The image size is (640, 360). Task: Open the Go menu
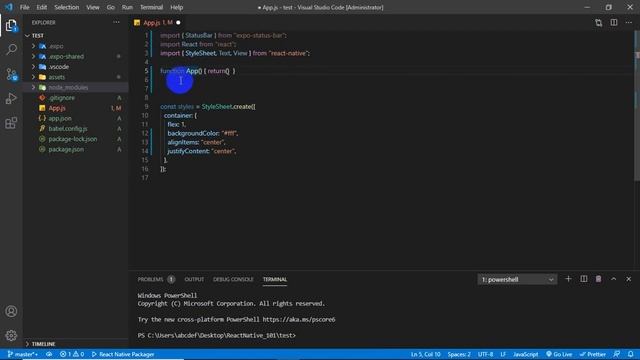pyautogui.click(x=111, y=7)
